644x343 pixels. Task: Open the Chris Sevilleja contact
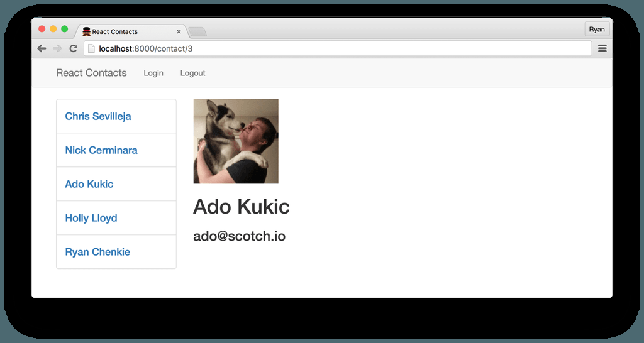(116, 116)
